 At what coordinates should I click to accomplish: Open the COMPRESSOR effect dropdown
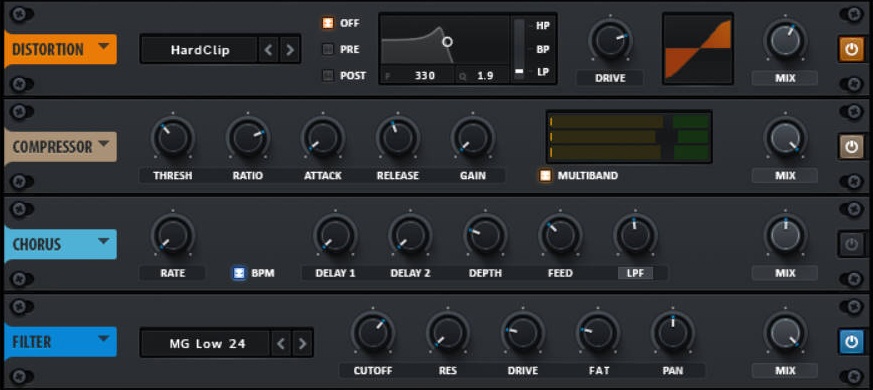[x=104, y=144]
